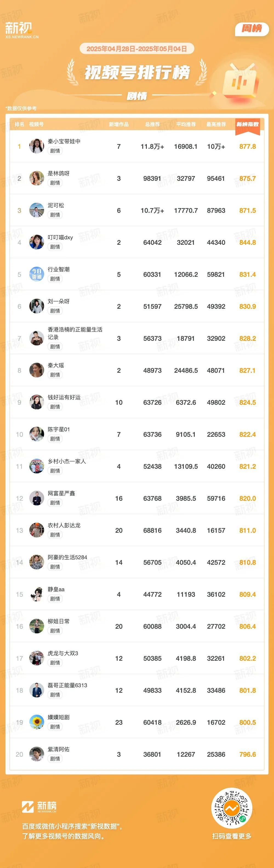274x868 pixels.
Task: Click the 总推荐 column header
Action: click(152, 124)
